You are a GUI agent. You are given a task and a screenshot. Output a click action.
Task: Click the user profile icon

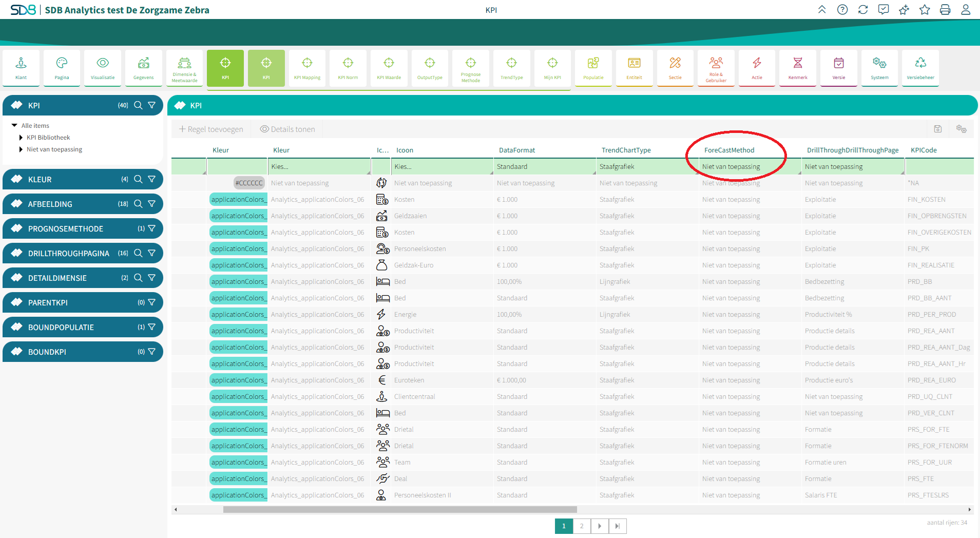pyautogui.click(x=966, y=10)
